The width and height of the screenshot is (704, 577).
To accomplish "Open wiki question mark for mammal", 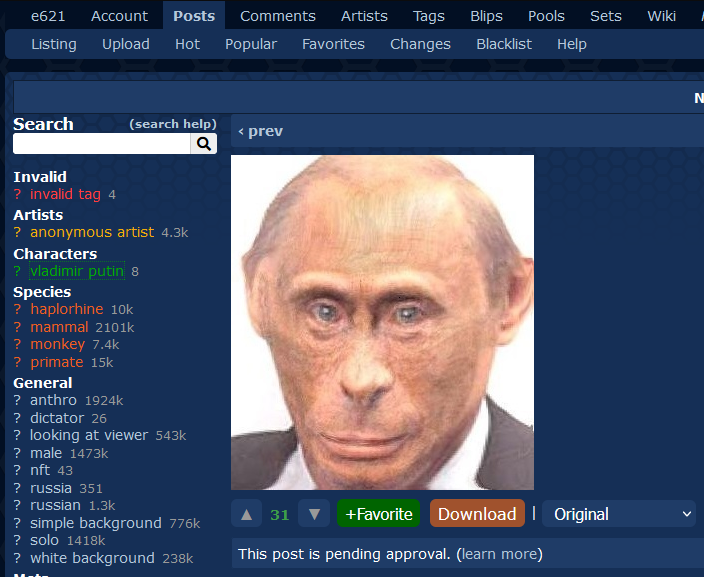I will point(17,327).
